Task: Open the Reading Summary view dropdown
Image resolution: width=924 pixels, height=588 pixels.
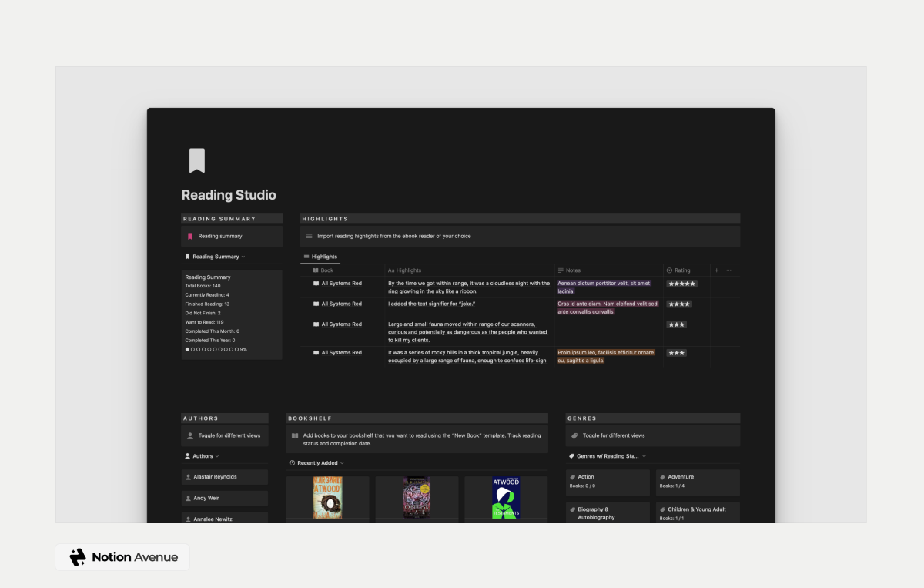Action: [x=215, y=257]
